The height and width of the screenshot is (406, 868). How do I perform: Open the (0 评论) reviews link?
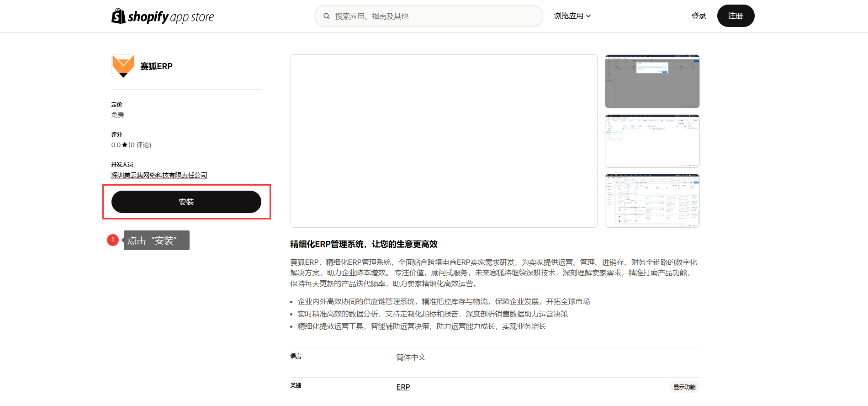click(140, 145)
